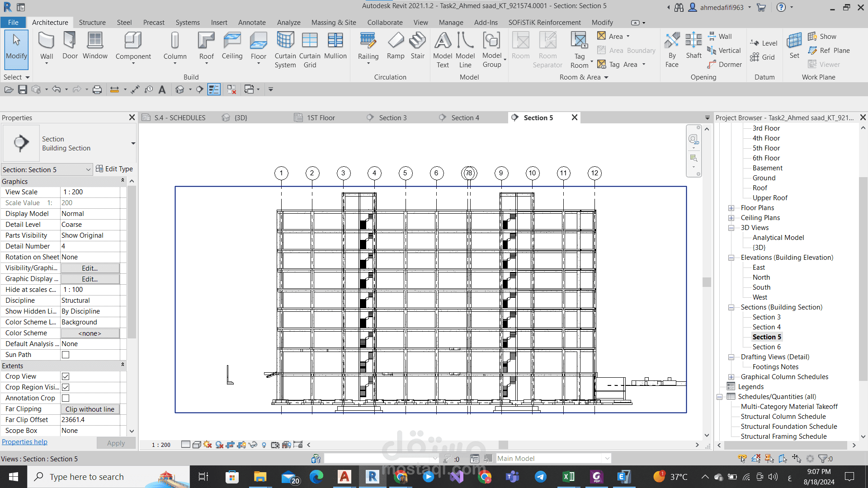Click the Properties panel vertical scrollbar
This screenshot has width=868, height=488.
pyautogui.click(x=132, y=262)
